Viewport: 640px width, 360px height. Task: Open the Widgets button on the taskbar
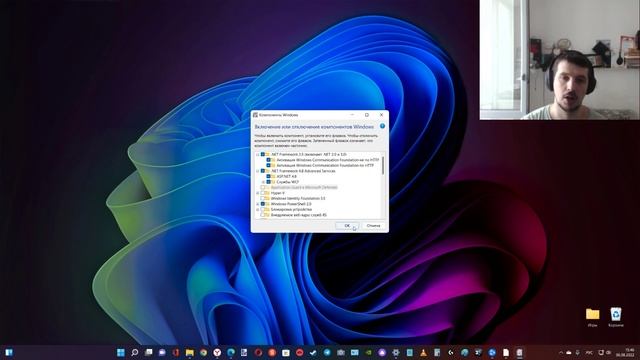(9, 352)
